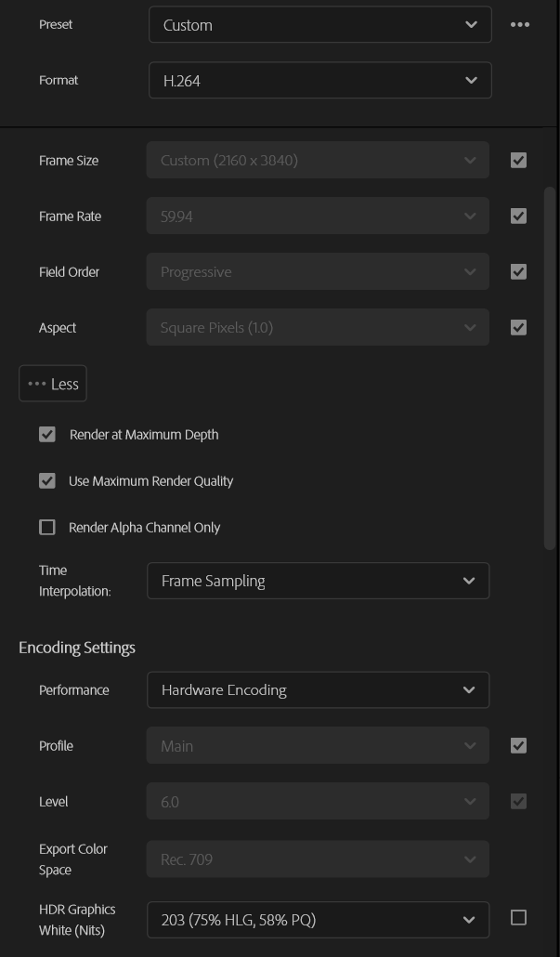Open HDR Graphics White nits dropdown
560x957 pixels.
pyautogui.click(x=318, y=920)
